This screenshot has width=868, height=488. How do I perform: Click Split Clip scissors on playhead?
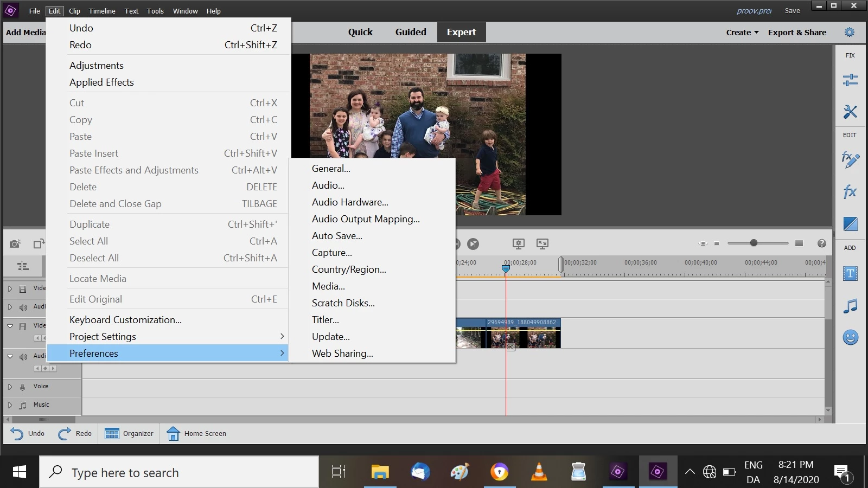point(511,346)
